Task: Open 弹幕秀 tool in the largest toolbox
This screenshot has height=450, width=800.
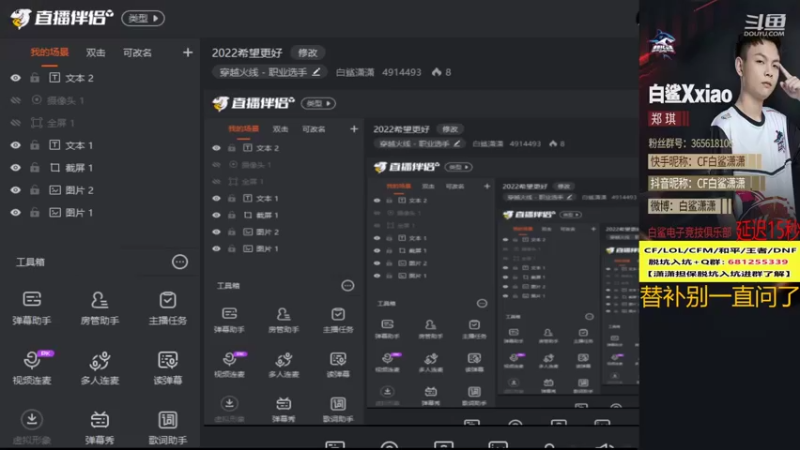Action: 99,428
